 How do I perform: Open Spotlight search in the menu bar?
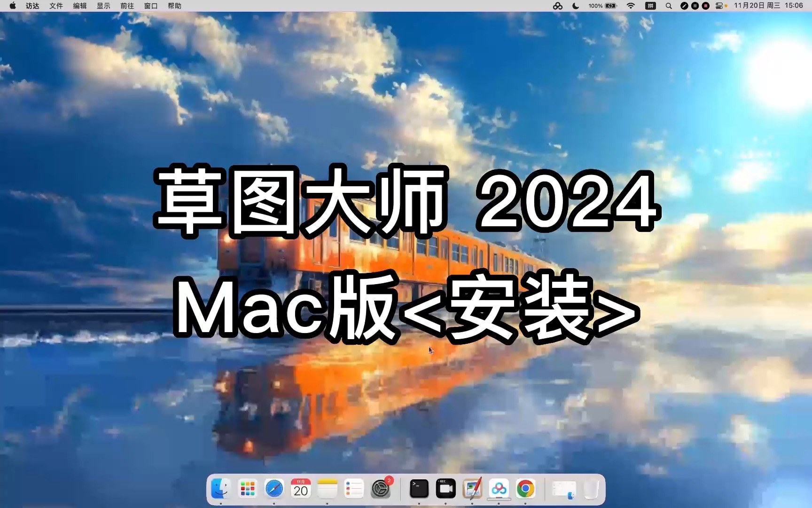point(668,6)
